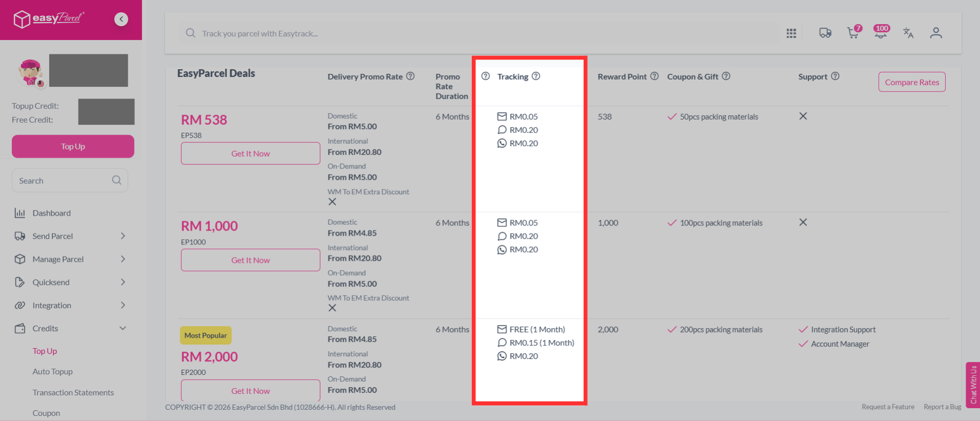
Task: Open Dashboard from the sidebar
Action: click(51, 213)
